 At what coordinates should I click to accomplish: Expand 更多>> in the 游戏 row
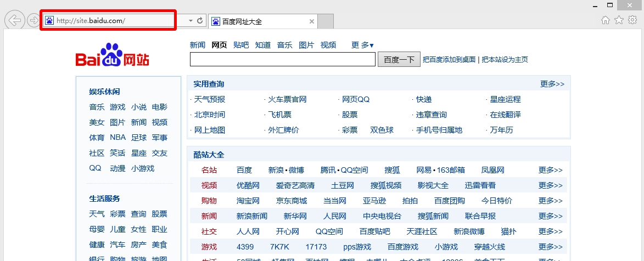coord(551,247)
